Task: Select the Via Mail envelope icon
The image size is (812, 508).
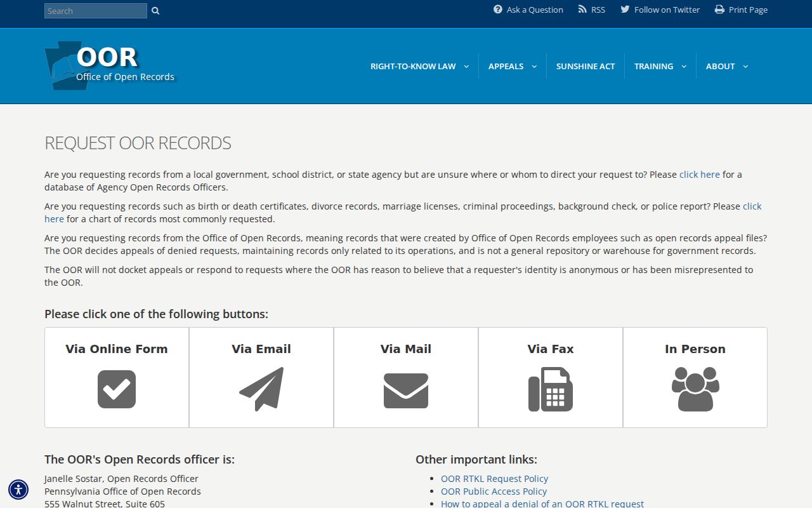Action: click(406, 391)
